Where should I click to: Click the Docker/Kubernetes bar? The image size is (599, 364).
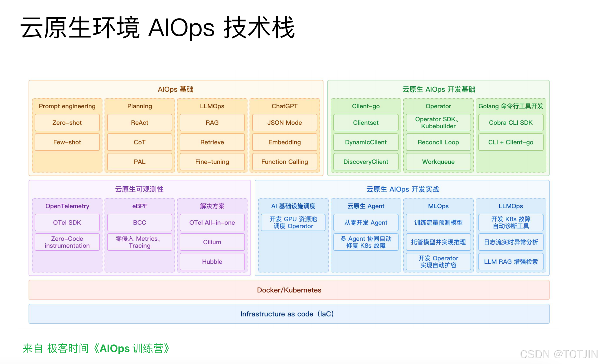(289, 290)
